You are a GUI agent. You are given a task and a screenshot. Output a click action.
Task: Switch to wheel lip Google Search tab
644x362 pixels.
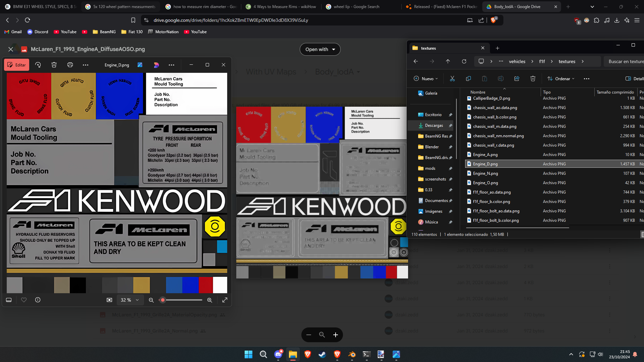point(361,7)
